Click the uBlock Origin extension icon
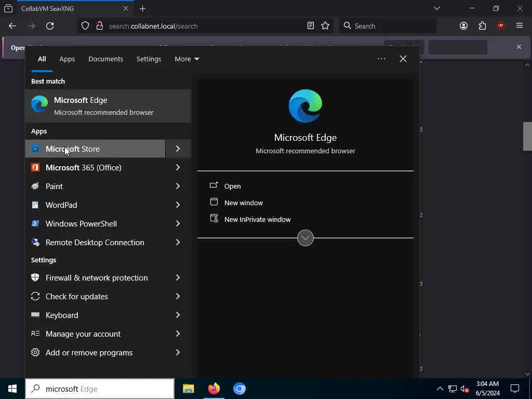The width and height of the screenshot is (532, 399). [501, 26]
